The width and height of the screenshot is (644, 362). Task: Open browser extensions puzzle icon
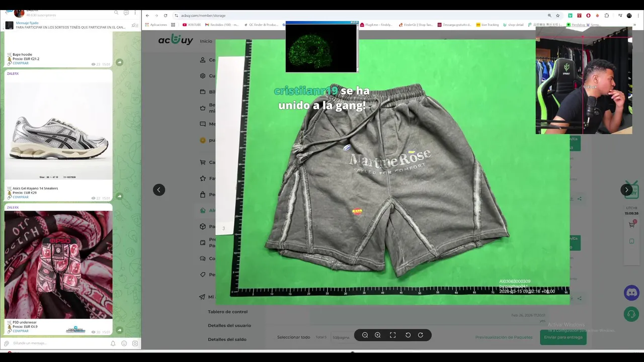(x=607, y=16)
